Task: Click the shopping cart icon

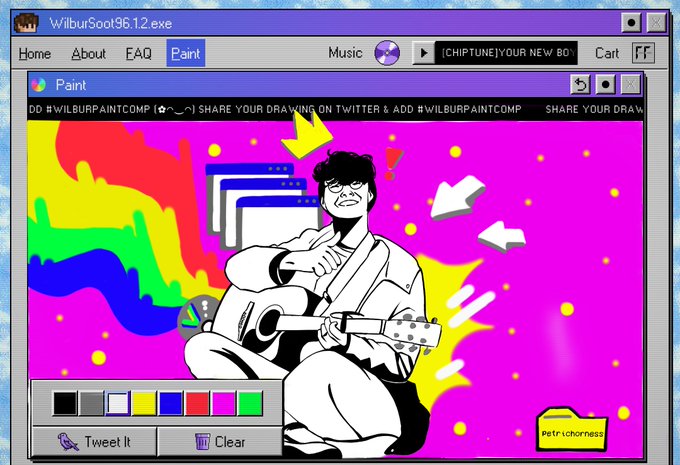Action: 643,53
